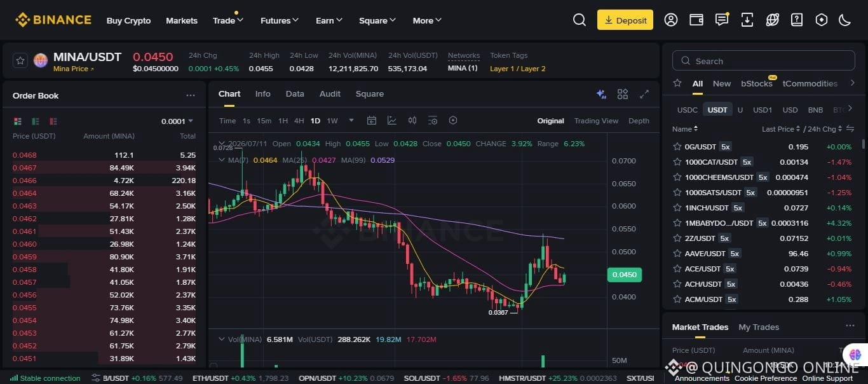This screenshot has height=384, width=868.
Task: Toggle dark mode moon icon
Action: tap(845, 20)
